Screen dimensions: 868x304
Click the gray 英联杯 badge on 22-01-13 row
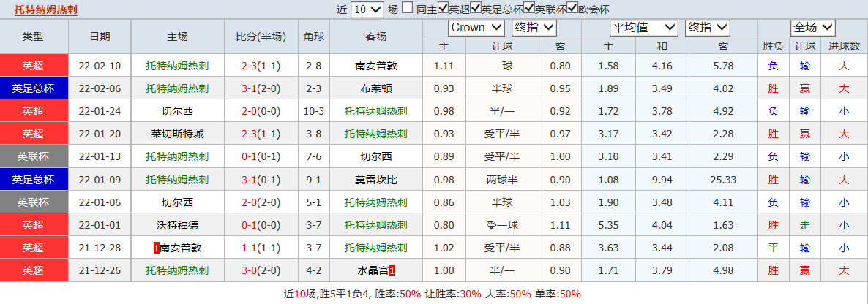(x=34, y=156)
